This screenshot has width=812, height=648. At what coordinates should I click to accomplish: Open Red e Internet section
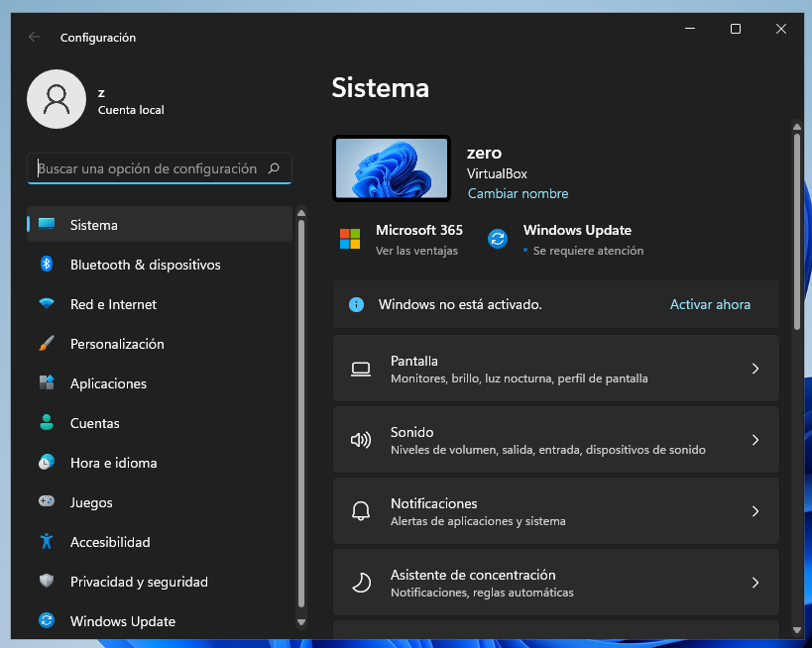[160, 304]
